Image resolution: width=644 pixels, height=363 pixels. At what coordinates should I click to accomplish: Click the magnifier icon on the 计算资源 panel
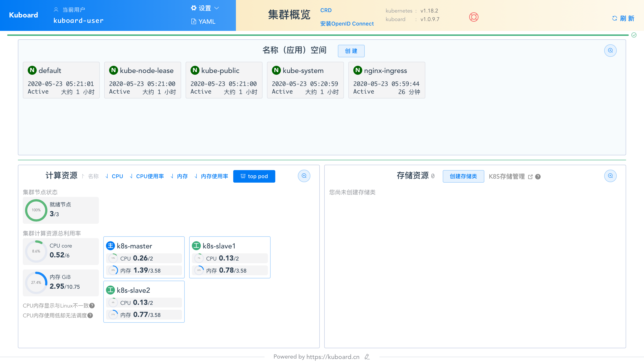pyautogui.click(x=304, y=176)
